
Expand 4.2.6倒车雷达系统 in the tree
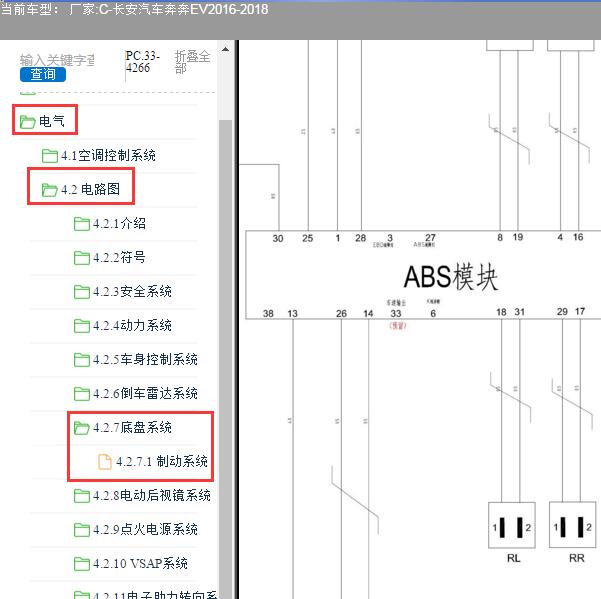(x=145, y=393)
